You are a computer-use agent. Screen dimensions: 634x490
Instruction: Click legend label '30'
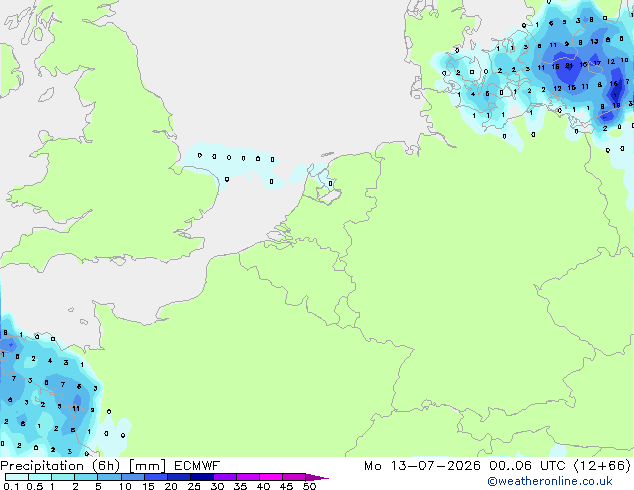pyautogui.click(x=217, y=486)
